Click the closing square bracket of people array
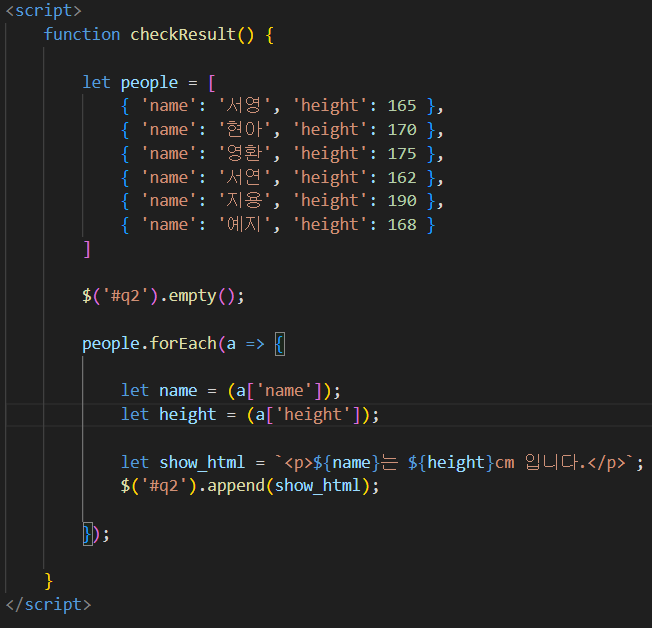This screenshot has height=628, width=652. pyautogui.click(x=87, y=249)
